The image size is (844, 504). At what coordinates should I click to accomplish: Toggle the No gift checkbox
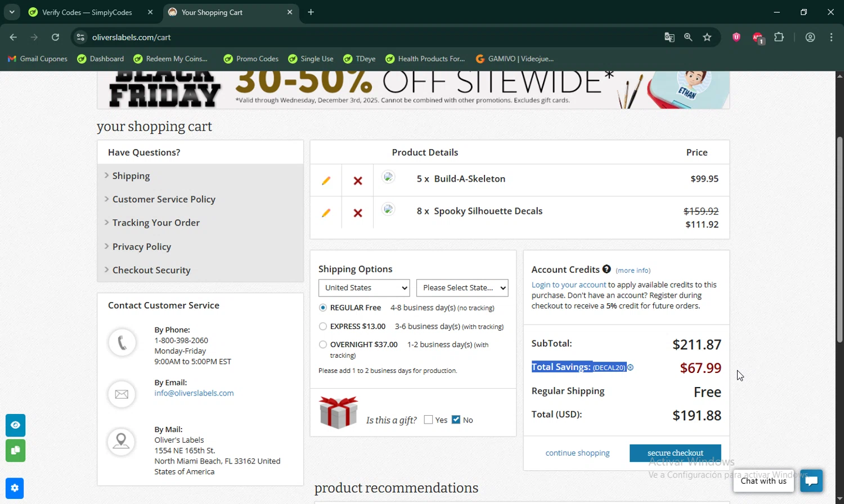click(456, 420)
